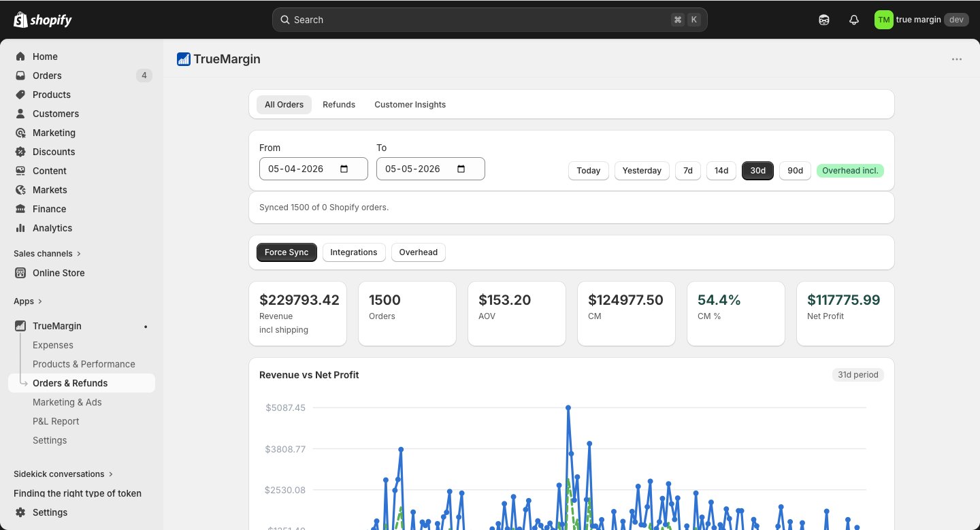Screen dimensions: 980x530
Task: Toggle the Overhead incl. badge
Action: (850, 170)
